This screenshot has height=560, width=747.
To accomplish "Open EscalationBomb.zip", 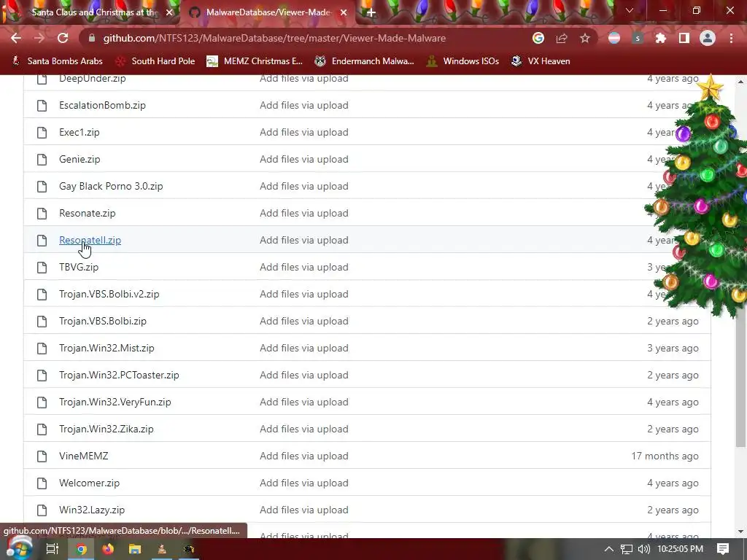I will [102, 105].
